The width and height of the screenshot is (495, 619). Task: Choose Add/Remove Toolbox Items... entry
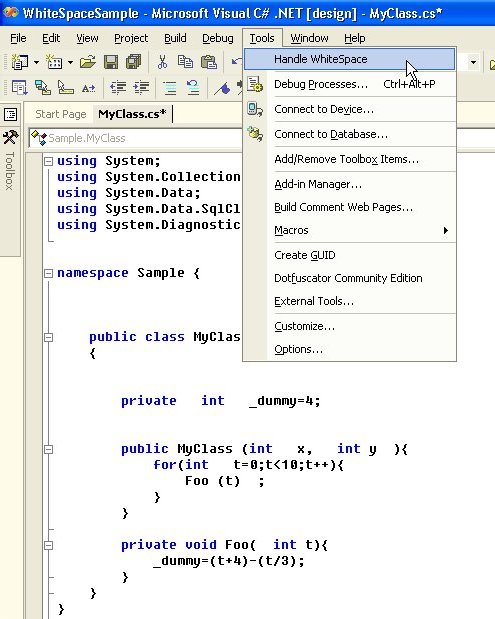click(x=350, y=159)
